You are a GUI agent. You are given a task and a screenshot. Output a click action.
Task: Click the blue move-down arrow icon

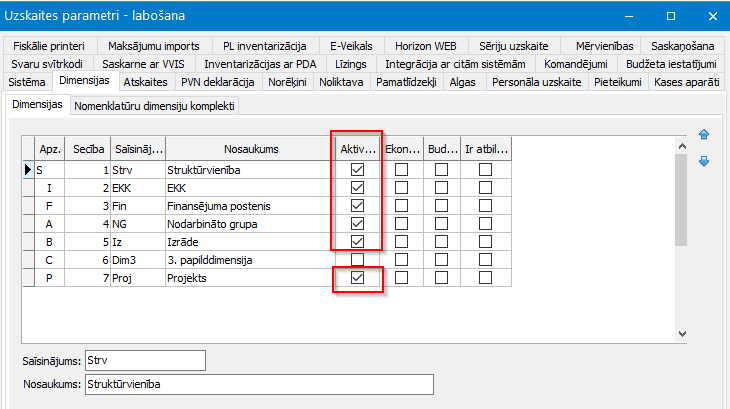(704, 161)
